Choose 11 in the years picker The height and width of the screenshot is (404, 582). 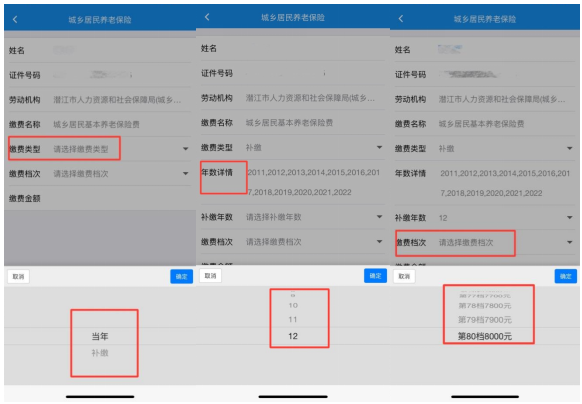pos(293,319)
